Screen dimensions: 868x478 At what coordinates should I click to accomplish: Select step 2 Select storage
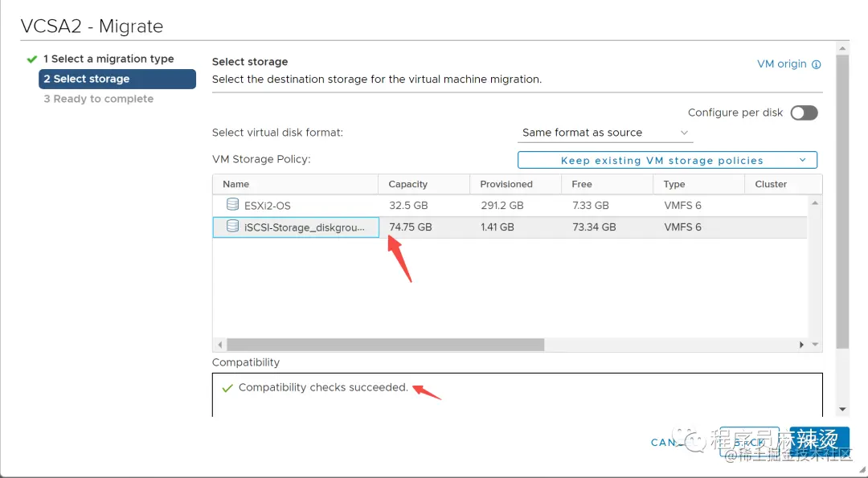pyautogui.click(x=117, y=79)
